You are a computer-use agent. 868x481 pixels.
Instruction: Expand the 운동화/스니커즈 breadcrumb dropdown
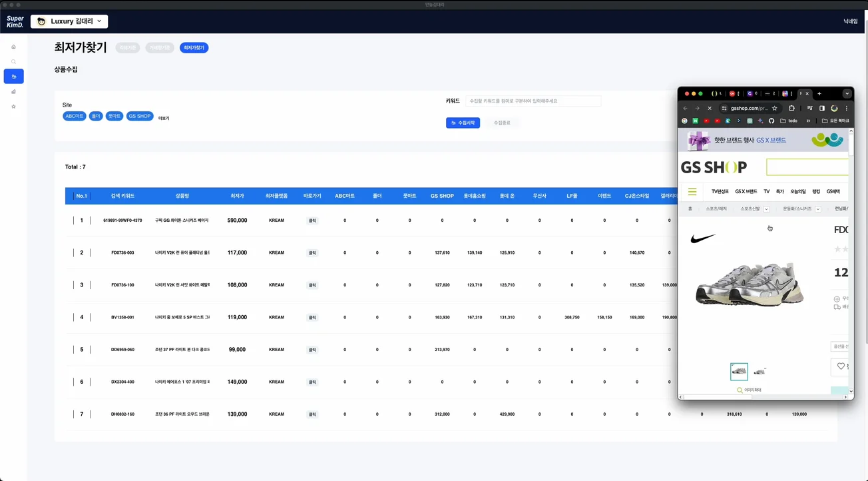[x=818, y=209]
